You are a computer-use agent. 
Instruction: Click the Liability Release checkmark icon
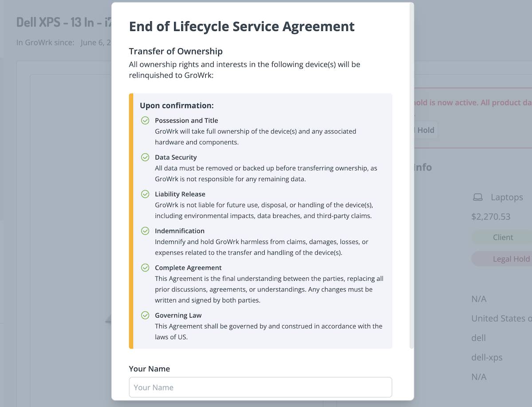(145, 194)
